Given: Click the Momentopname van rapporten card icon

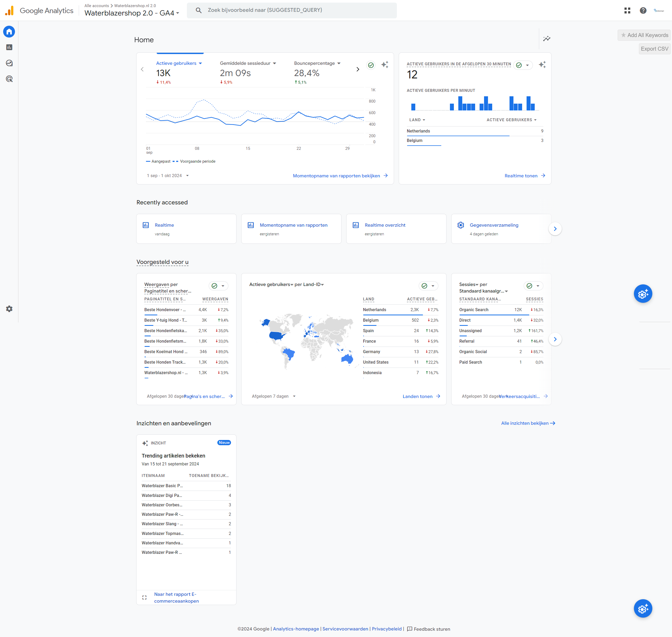Looking at the screenshot, I should pos(251,225).
